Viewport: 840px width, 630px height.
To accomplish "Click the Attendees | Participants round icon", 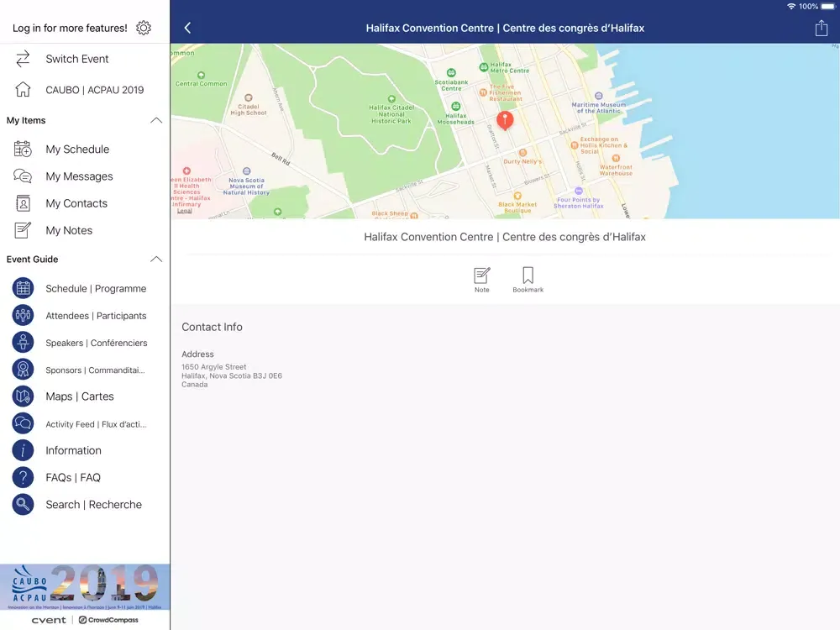I will (23, 316).
